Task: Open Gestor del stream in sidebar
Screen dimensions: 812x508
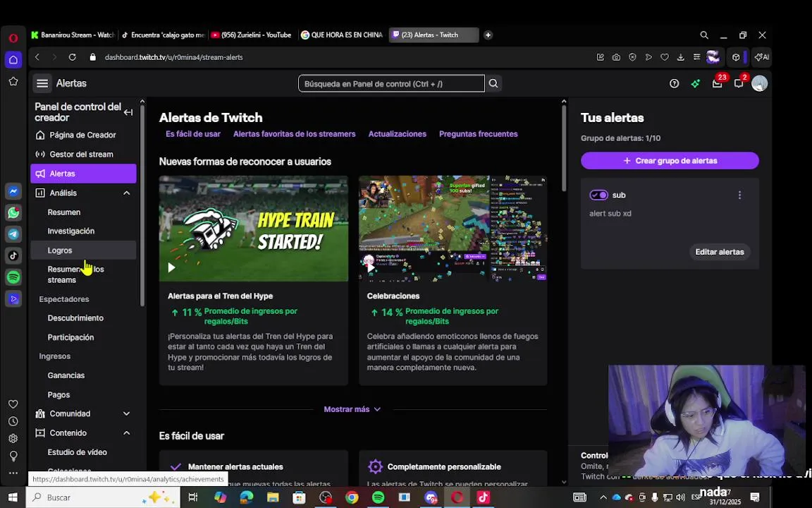Action: point(83,154)
